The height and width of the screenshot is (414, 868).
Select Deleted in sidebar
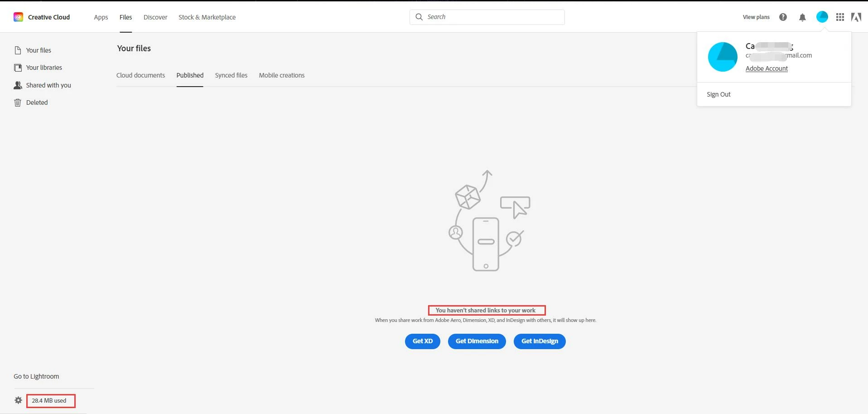point(37,102)
